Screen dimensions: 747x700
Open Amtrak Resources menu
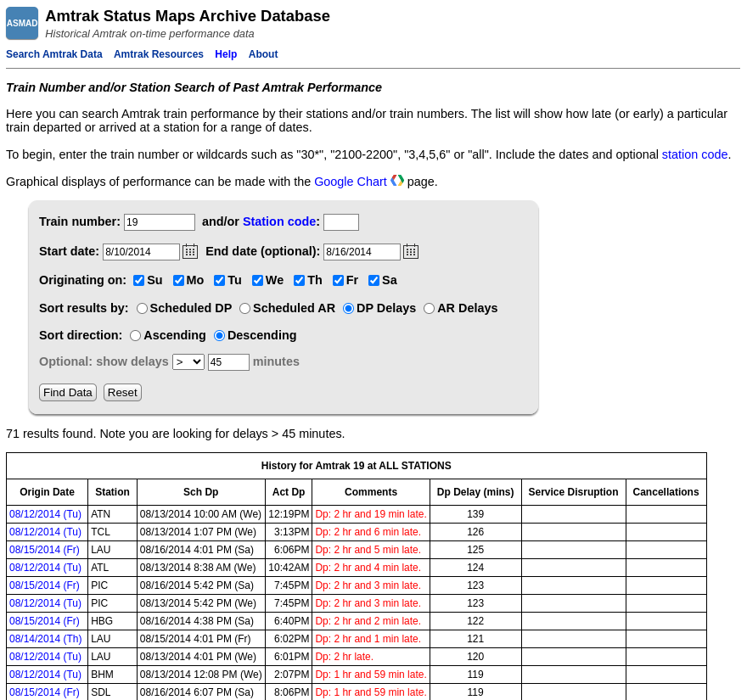[x=159, y=54]
